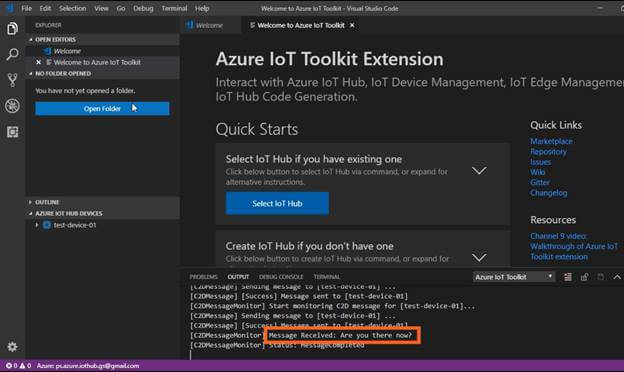Open the Debug view in activity bar
The height and width of the screenshot is (372, 624).
coord(12,106)
